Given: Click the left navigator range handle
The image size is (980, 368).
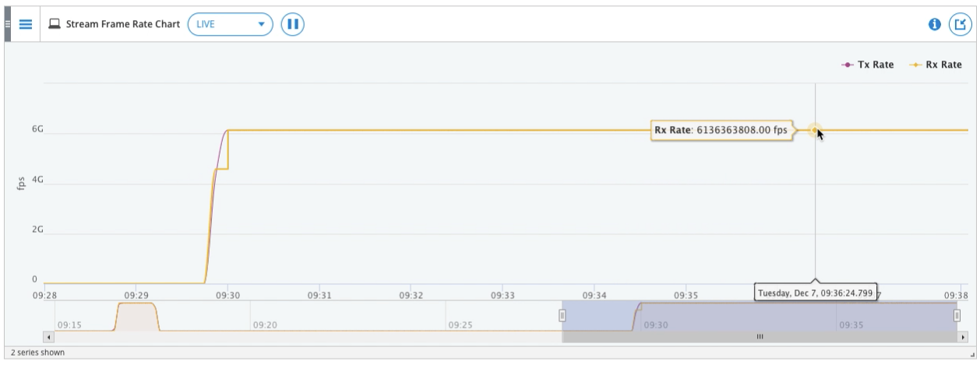Looking at the screenshot, I should click(x=562, y=315).
